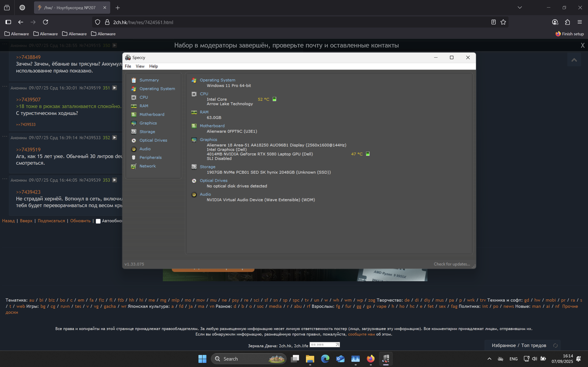This screenshot has width=588, height=367.
Task: Toggle the Автообновление checkbox
Action: pos(98,221)
